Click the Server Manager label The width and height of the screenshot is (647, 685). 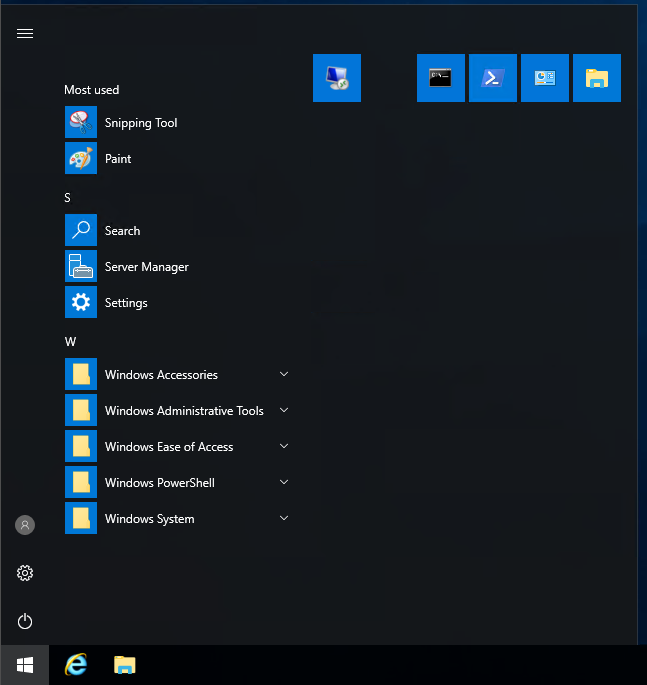pyautogui.click(x=147, y=267)
